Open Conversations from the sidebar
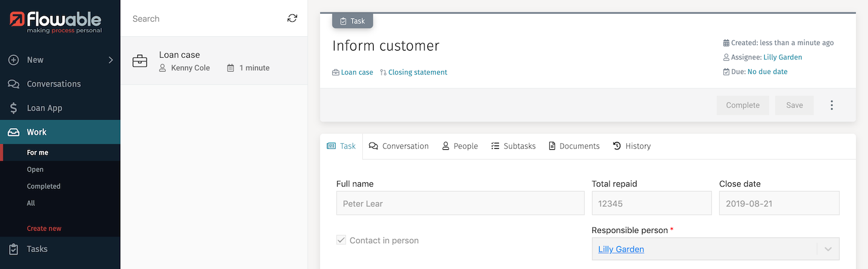 coord(53,84)
